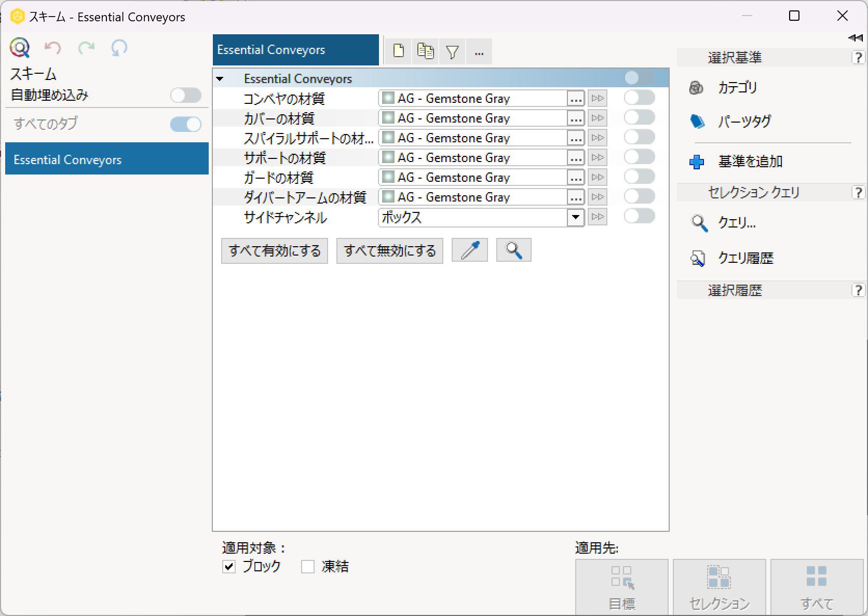Click the すべて無効にする button
The image size is (868, 616).
pyautogui.click(x=390, y=251)
